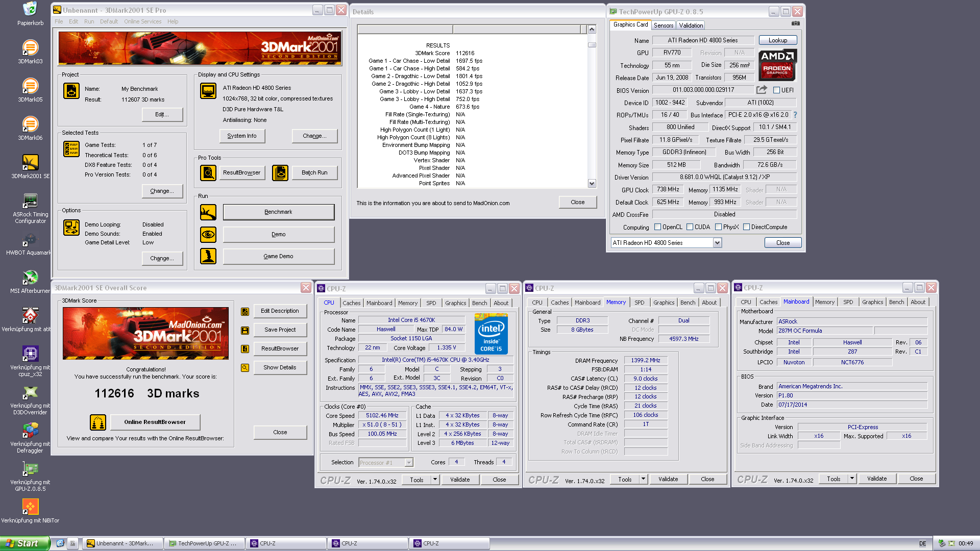Toggle the CUDA computing checkbox
The width and height of the screenshot is (980, 551).
tap(690, 227)
